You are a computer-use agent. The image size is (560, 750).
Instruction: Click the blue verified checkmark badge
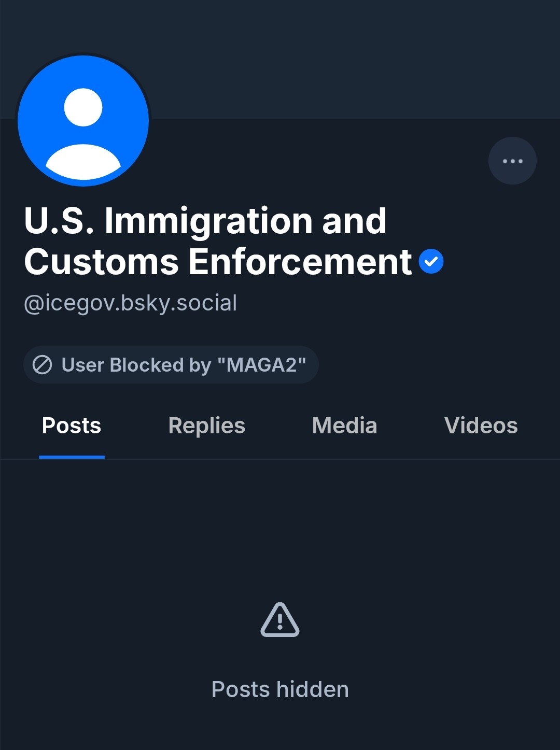tap(431, 261)
